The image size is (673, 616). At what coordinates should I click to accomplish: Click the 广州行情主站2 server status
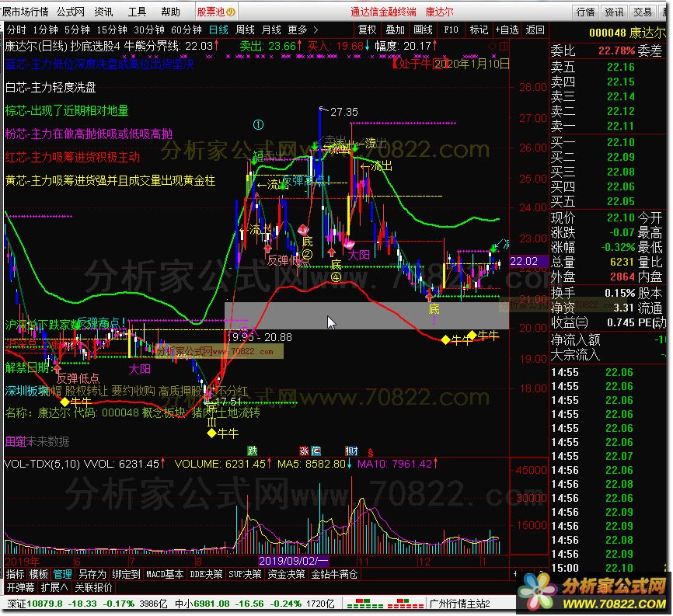point(460,604)
